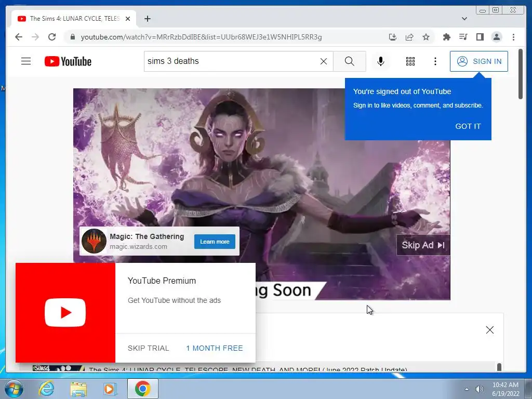This screenshot has width=532, height=399.
Task: Click the Magic: The Gathering ad logo
Action: click(94, 241)
